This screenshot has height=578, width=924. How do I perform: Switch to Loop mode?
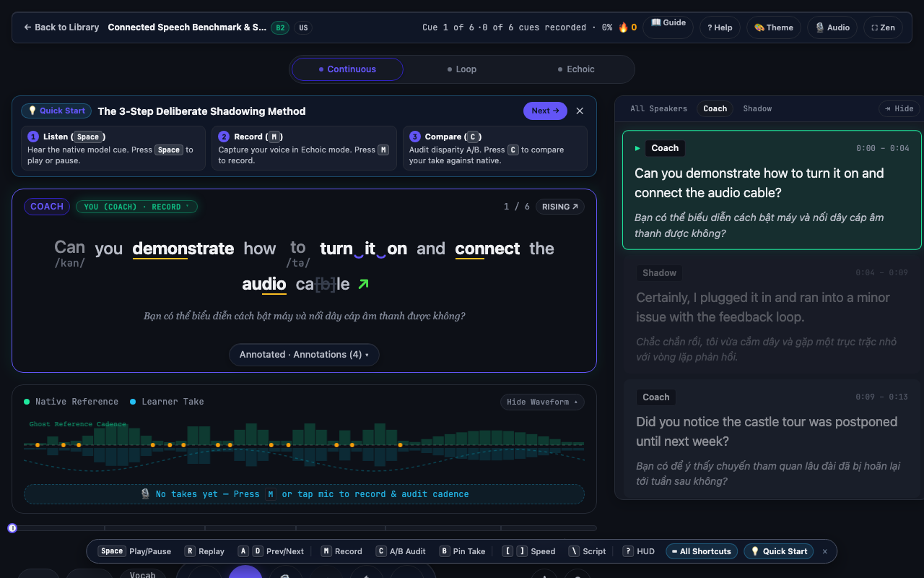pos(462,69)
